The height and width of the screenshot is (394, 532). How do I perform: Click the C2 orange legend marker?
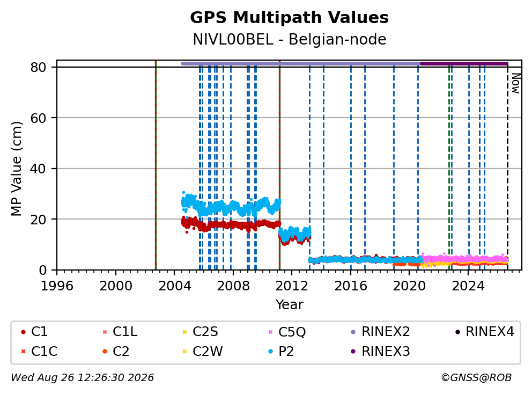(x=105, y=352)
